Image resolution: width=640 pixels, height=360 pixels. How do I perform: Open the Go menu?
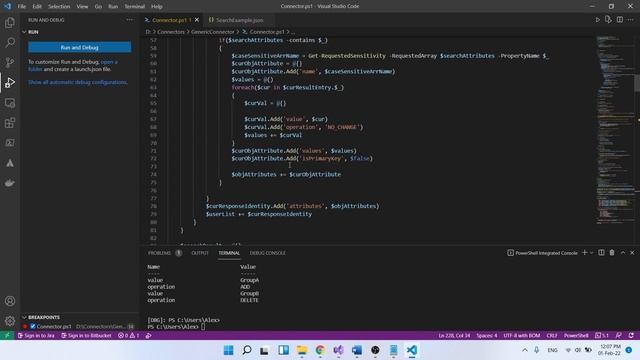pyautogui.click(x=98, y=7)
